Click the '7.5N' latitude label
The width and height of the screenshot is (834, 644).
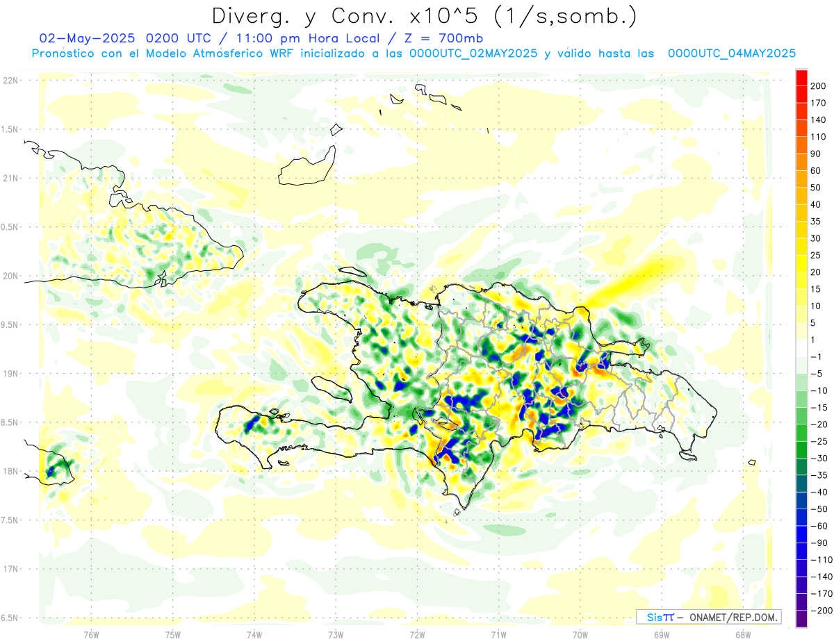tap(10, 520)
